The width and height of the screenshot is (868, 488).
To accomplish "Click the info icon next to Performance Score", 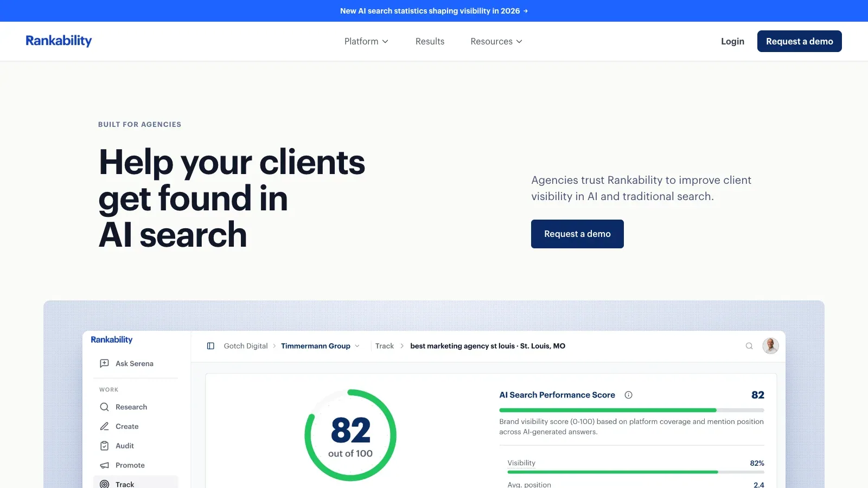I will [628, 395].
